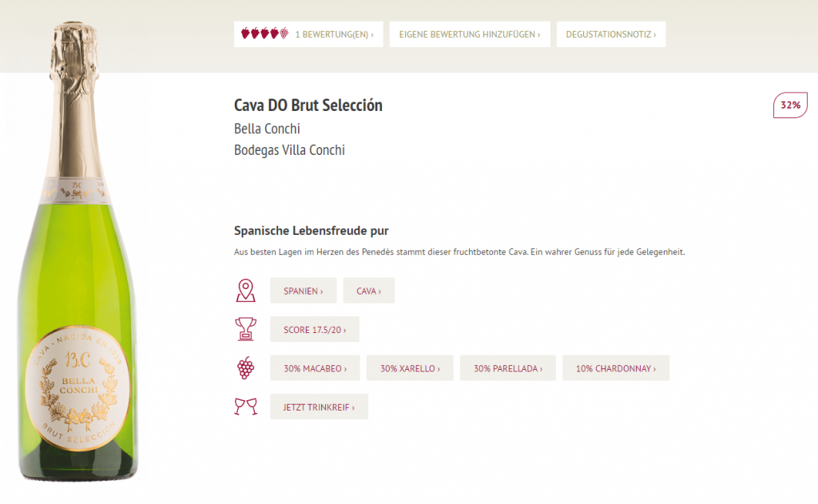This screenshot has width=818, height=504.
Task: Click the Bodegas Villa Conchi producer name
Action: coord(289,150)
